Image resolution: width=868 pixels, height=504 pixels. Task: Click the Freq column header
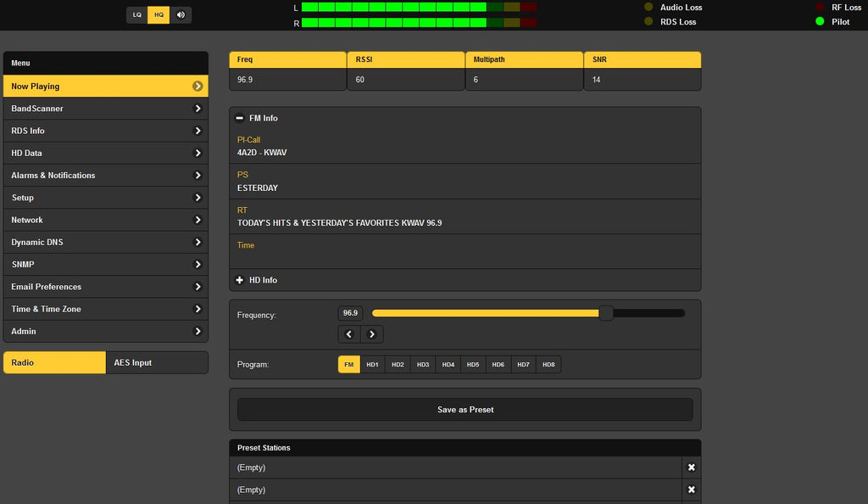pyautogui.click(x=288, y=59)
